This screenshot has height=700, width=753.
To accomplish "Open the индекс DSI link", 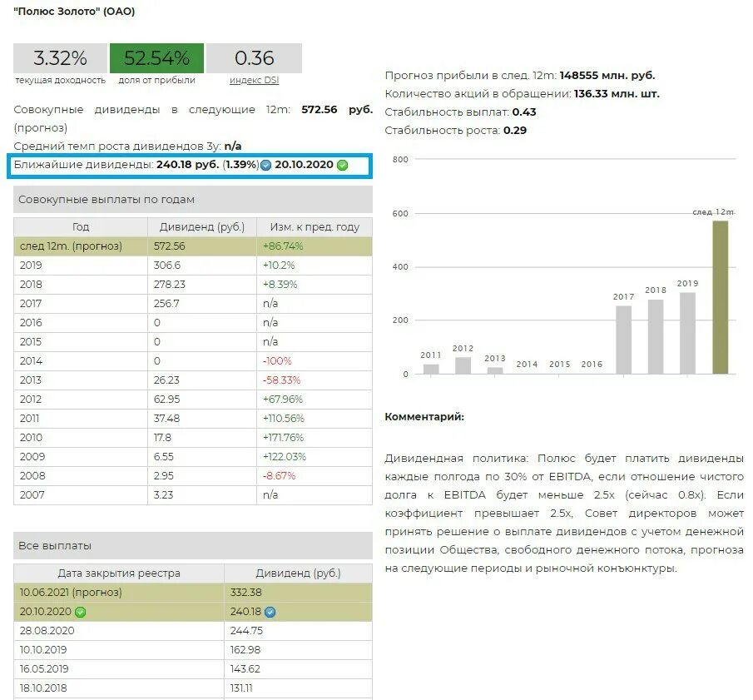I will click(254, 80).
